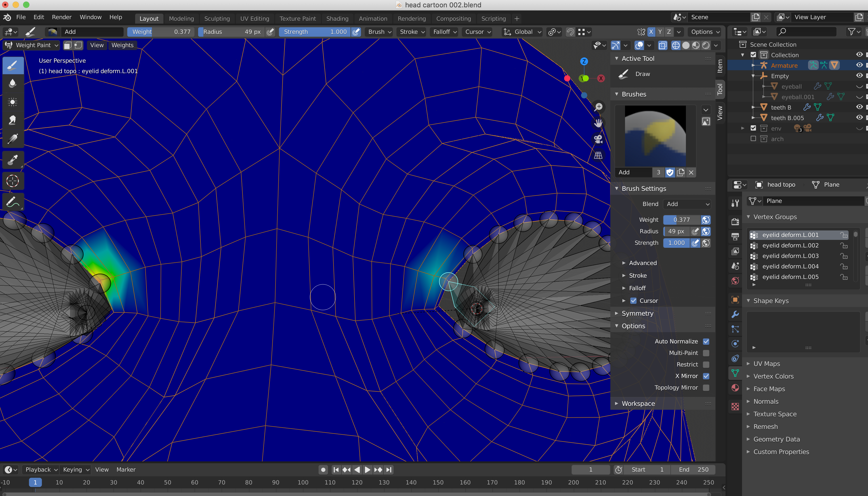The width and height of the screenshot is (868, 496).
Task: Expand the UV Maps panel
Action: coord(766,364)
